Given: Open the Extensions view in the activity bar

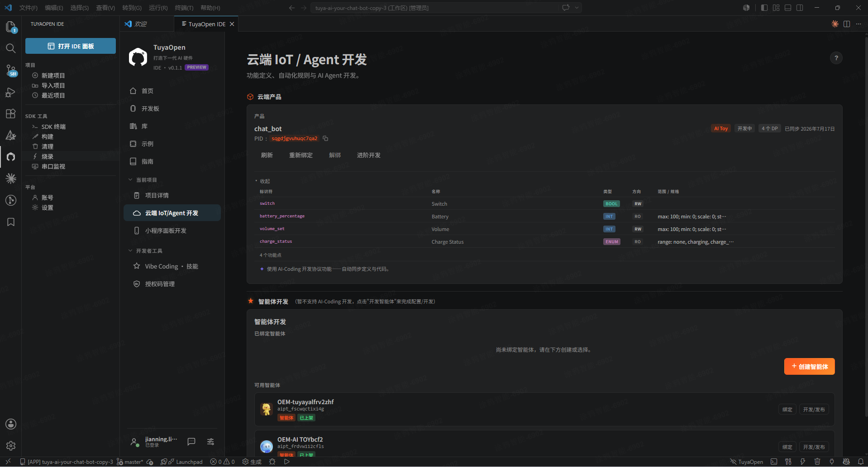Looking at the screenshot, I should (11, 113).
